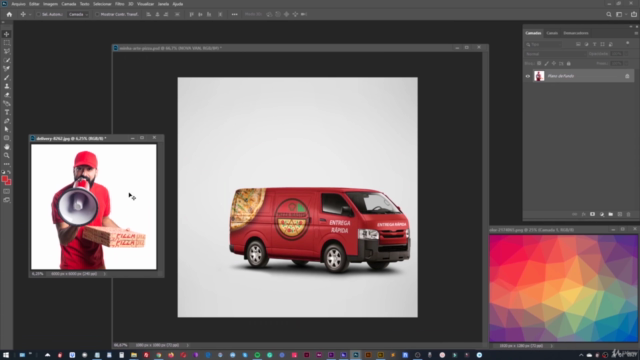Viewport: 640px width, 360px height.
Task: Select the Hand tool
Action: point(7,147)
